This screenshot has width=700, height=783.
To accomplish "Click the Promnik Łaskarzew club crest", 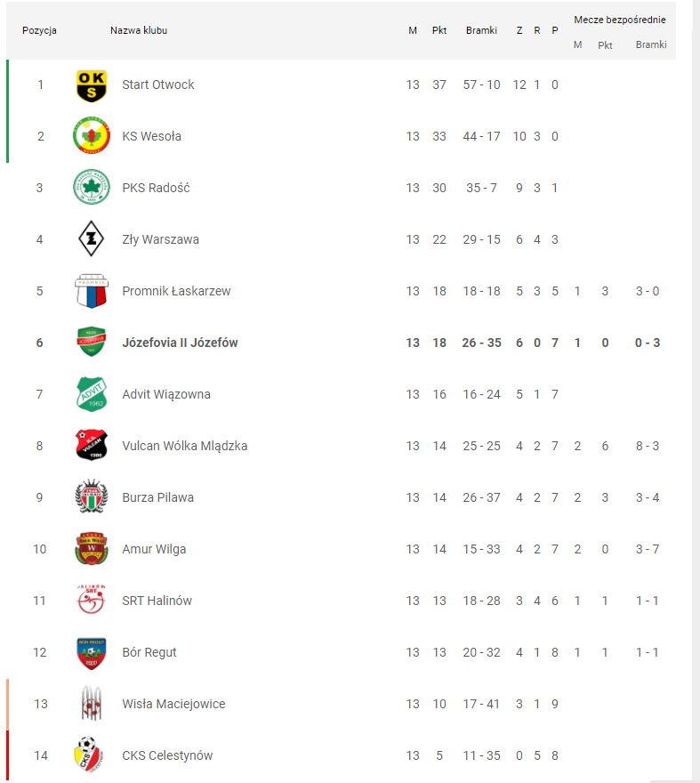I will 91,292.
